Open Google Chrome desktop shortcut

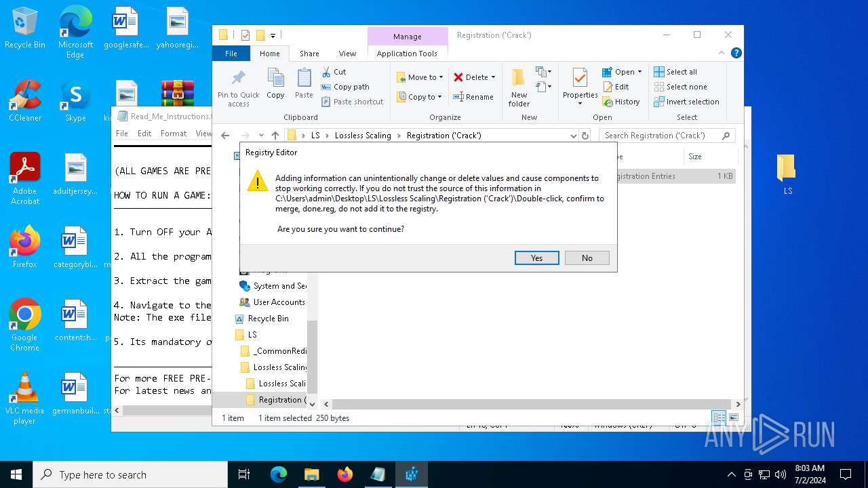click(x=25, y=325)
